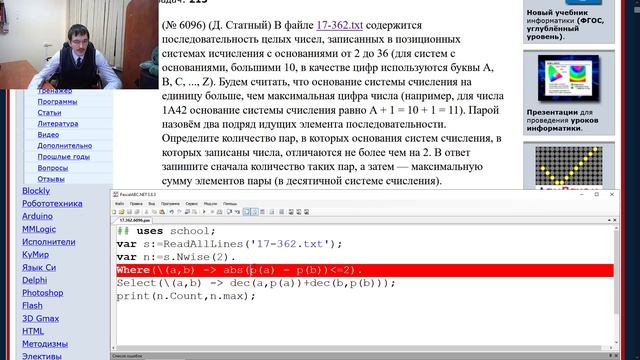The width and height of the screenshot is (640, 360).
Task: Close the current editor tab with the x
Action: point(615,220)
